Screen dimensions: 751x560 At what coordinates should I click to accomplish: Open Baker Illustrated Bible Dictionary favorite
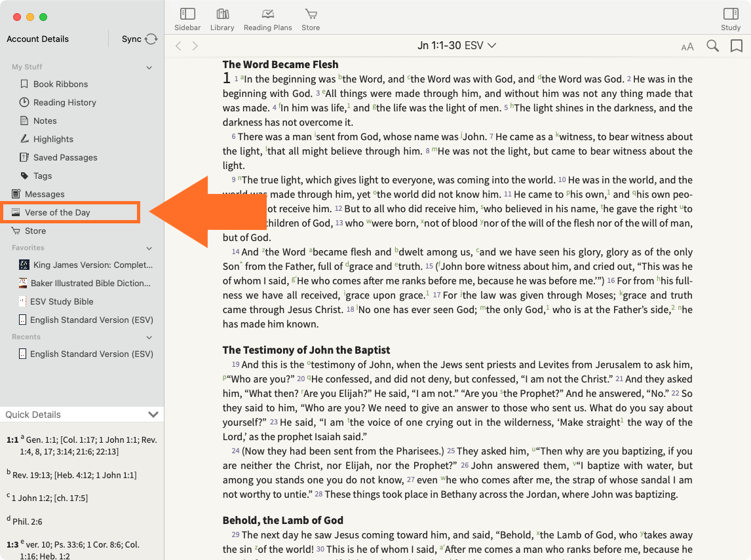coord(90,283)
